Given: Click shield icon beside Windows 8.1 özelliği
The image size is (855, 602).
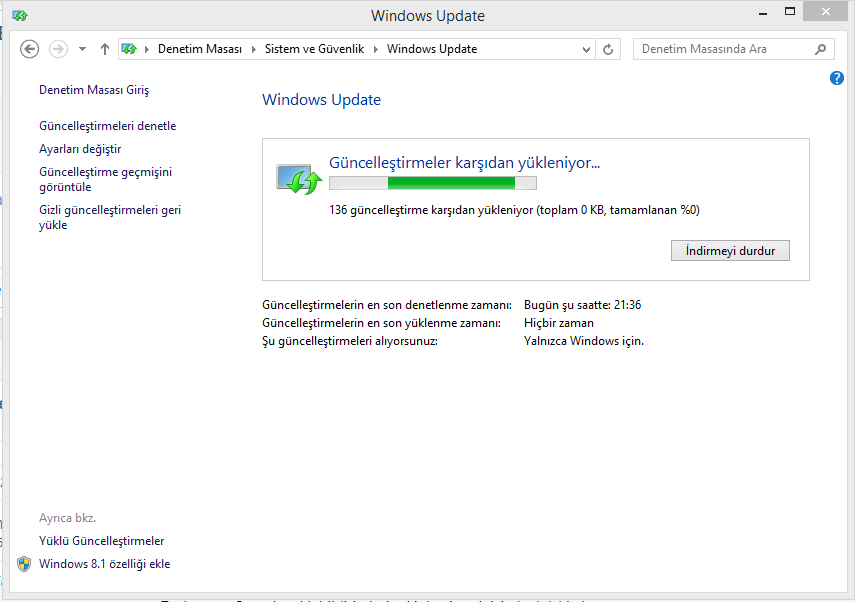Looking at the screenshot, I should (24, 564).
